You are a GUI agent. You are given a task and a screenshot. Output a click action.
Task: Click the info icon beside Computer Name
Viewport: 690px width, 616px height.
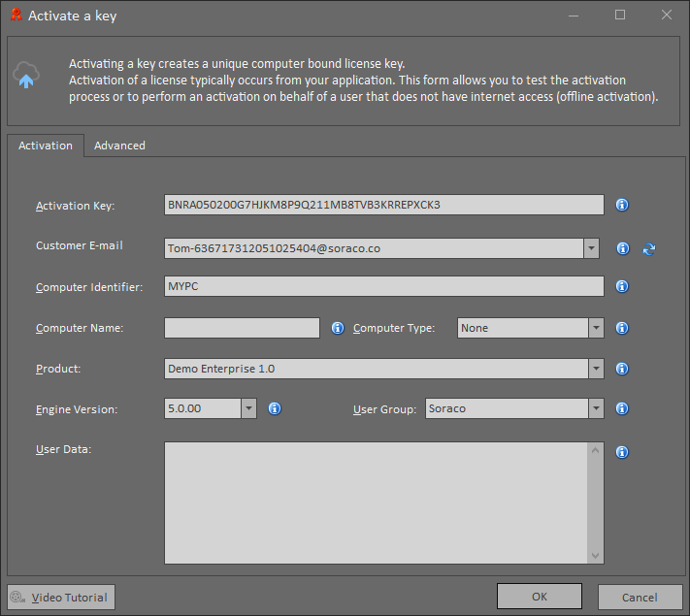pyautogui.click(x=338, y=328)
